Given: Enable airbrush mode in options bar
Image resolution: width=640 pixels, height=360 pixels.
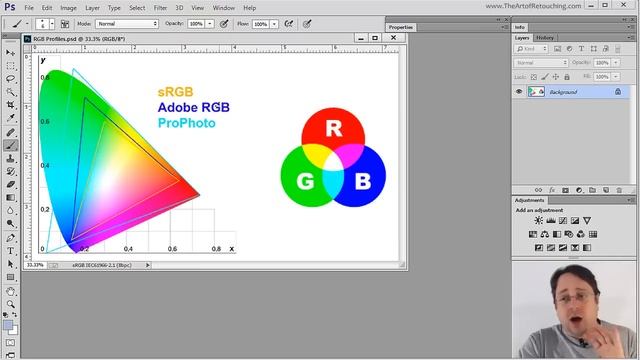Looking at the screenshot, I should point(289,24).
